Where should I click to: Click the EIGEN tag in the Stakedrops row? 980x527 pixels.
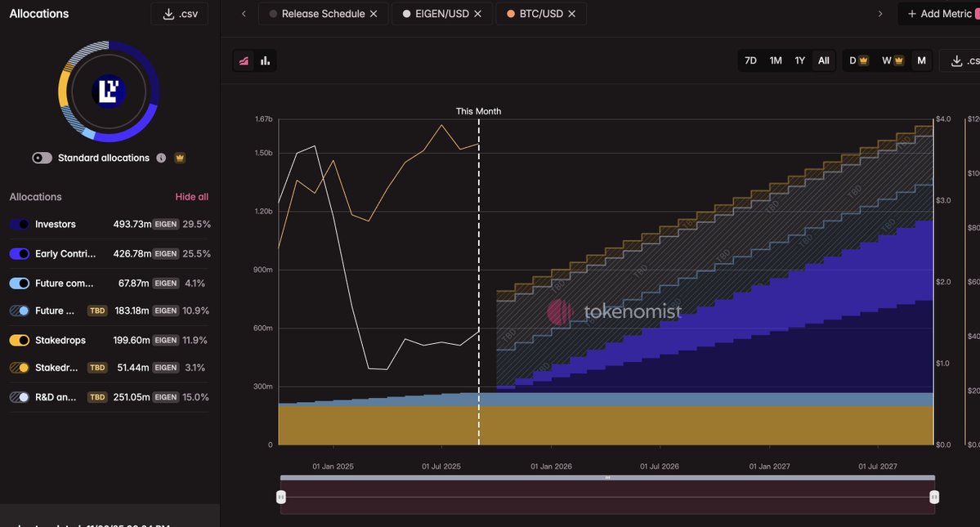pos(166,340)
